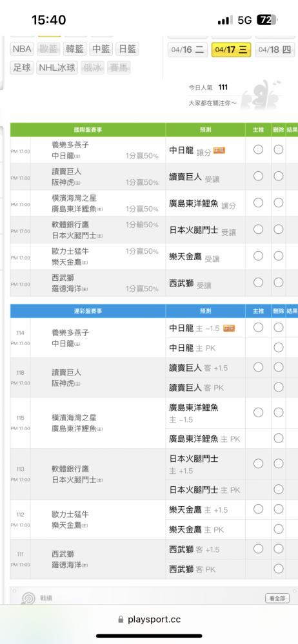Select the NHL冰球 league tab
This screenshot has height=644, width=298.
pyautogui.click(x=57, y=68)
